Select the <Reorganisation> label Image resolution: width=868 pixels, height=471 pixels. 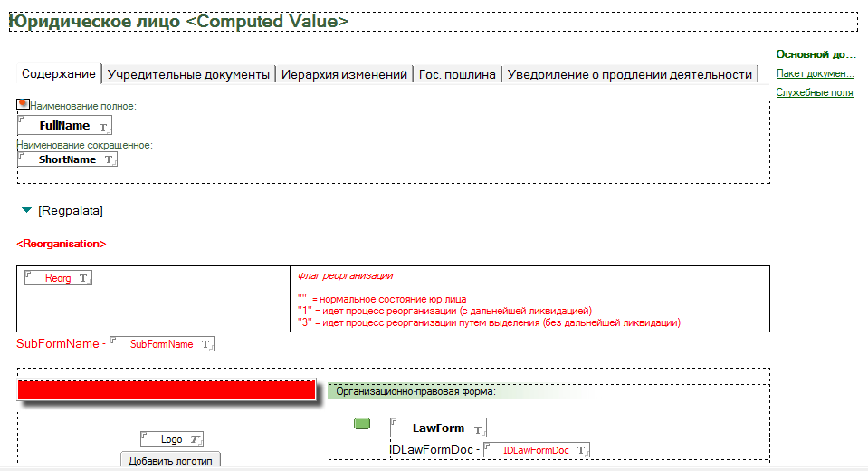click(62, 244)
